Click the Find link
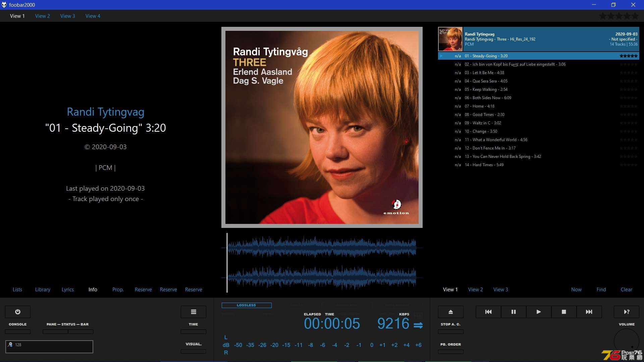644x362 pixels. click(x=601, y=289)
